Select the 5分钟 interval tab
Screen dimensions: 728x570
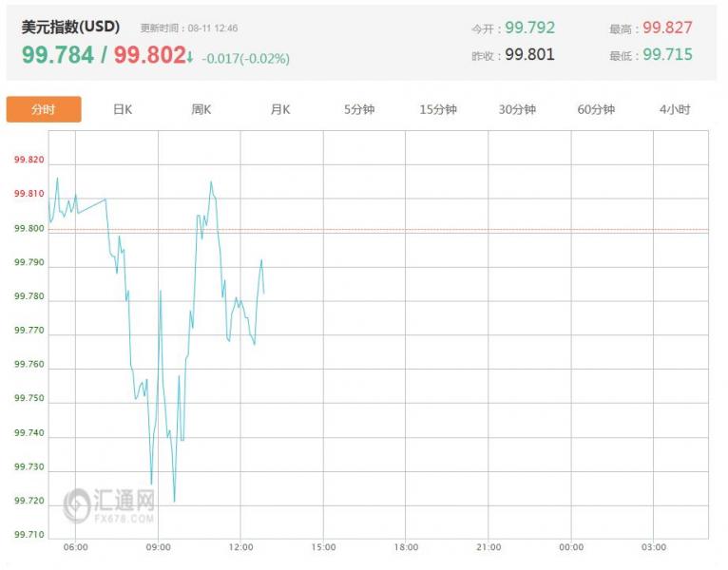point(359,109)
